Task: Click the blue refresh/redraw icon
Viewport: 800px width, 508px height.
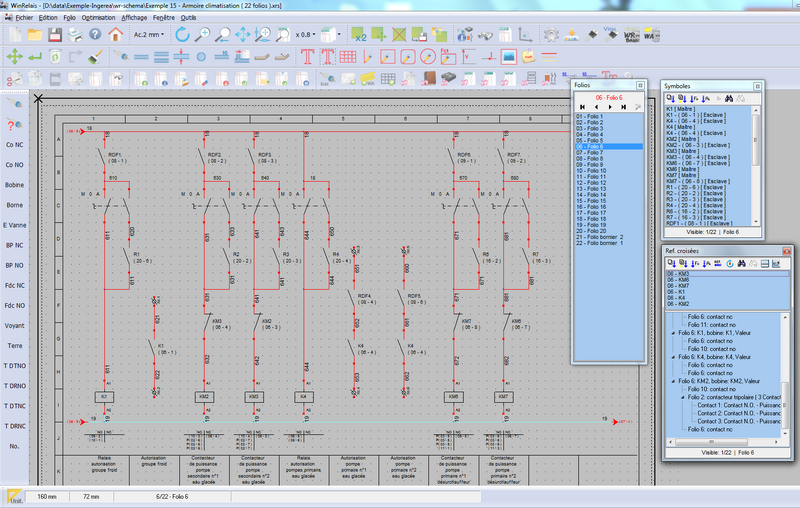Action: point(182,34)
